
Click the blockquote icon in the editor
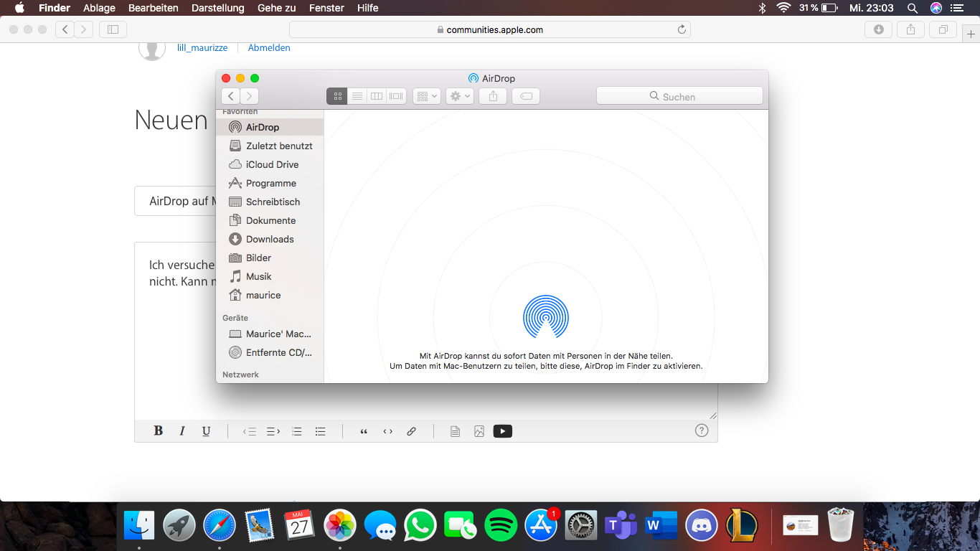[364, 431]
